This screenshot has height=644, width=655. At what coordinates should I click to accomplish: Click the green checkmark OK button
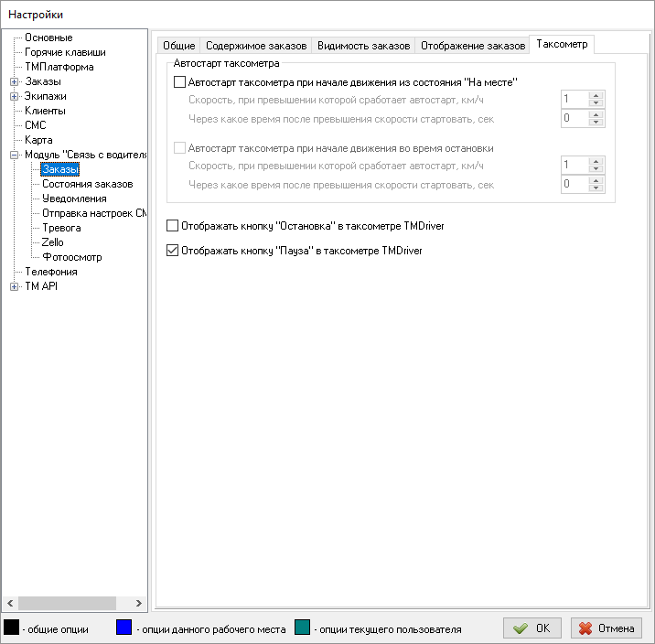532,628
